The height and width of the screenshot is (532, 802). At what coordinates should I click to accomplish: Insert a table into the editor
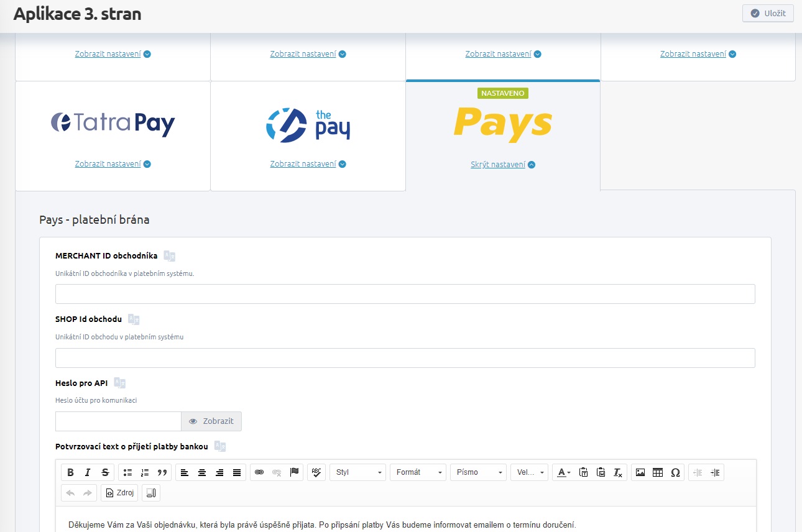click(x=658, y=472)
